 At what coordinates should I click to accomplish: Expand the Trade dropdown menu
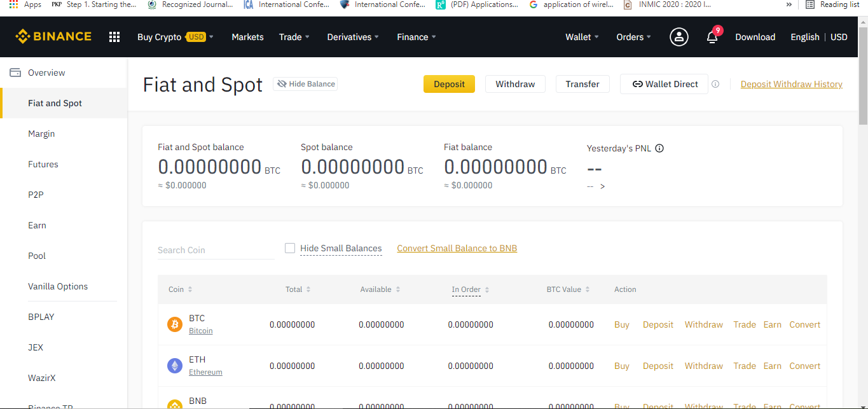tap(294, 37)
